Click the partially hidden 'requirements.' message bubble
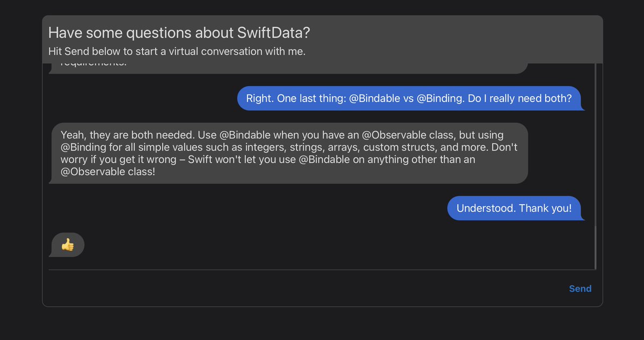The height and width of the screenshot is (340, 644). [x=289, y=68]
